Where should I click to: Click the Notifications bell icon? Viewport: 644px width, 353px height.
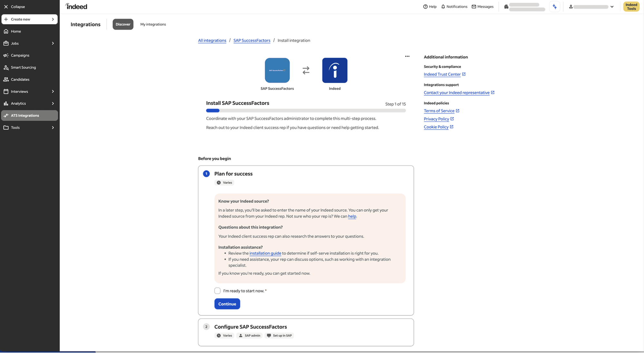tap(443, 6)
